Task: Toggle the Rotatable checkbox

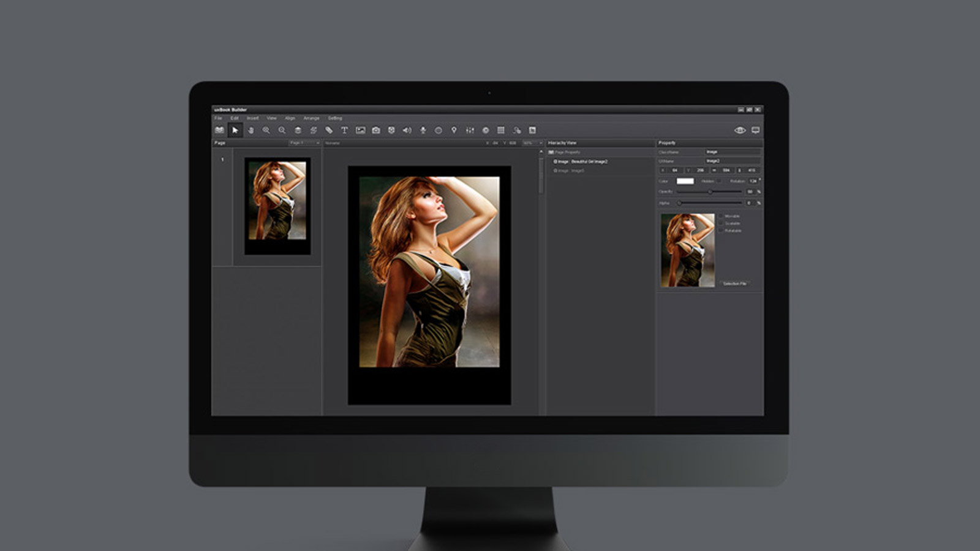Action: coord(721,231)
